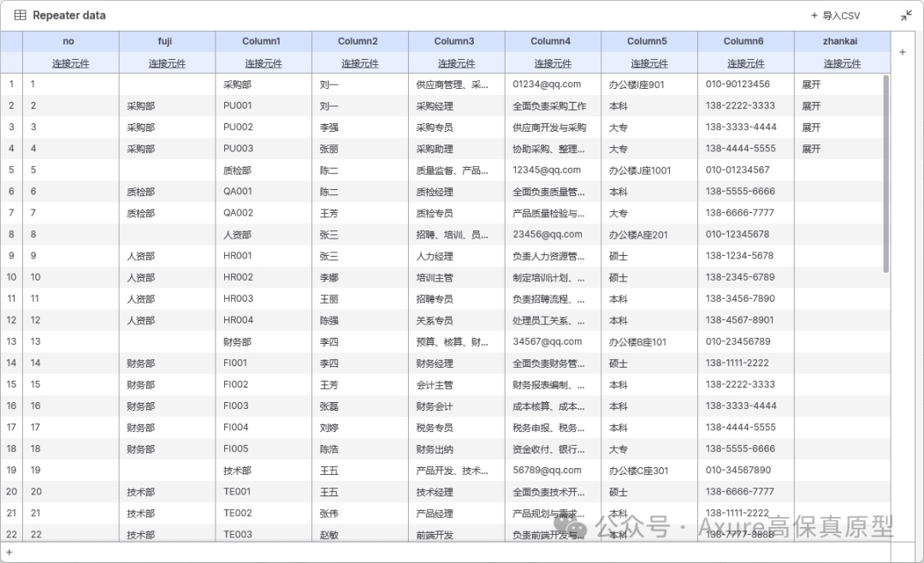Click 连接元件 link under Column6

[746, 63]
